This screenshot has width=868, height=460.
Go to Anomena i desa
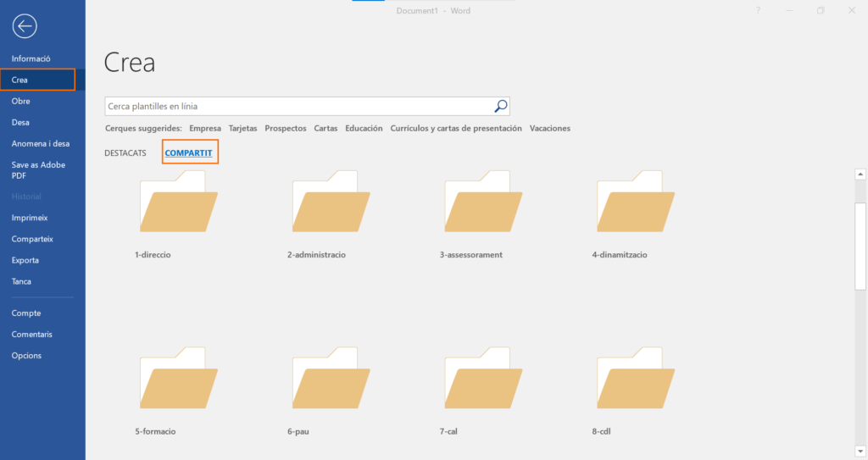point(41,143)
